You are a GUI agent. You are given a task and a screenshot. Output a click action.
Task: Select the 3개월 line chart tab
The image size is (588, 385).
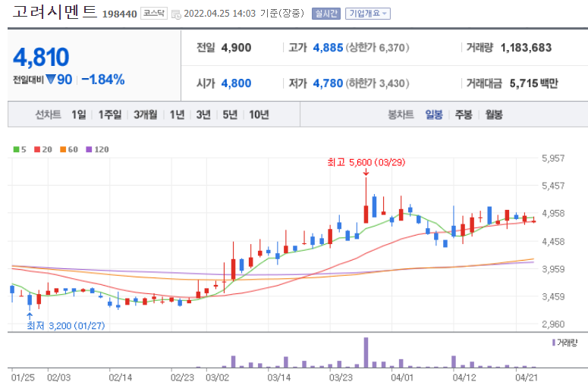146,114
